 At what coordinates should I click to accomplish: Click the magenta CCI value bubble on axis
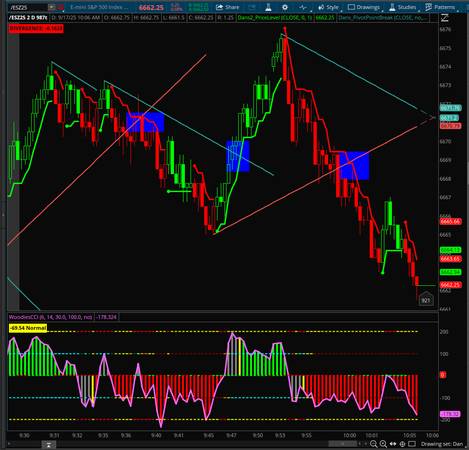[450, 414]
